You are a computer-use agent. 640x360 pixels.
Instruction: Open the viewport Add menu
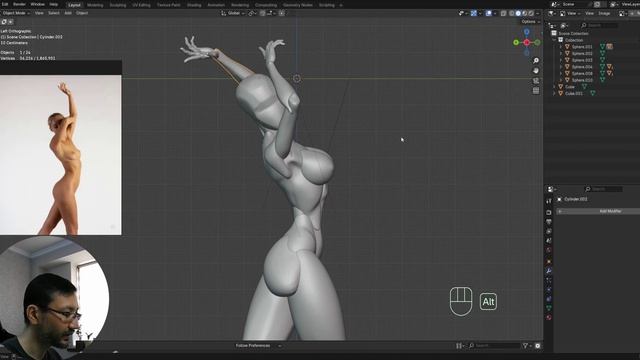pyautogui.click(x=68, y=13)
